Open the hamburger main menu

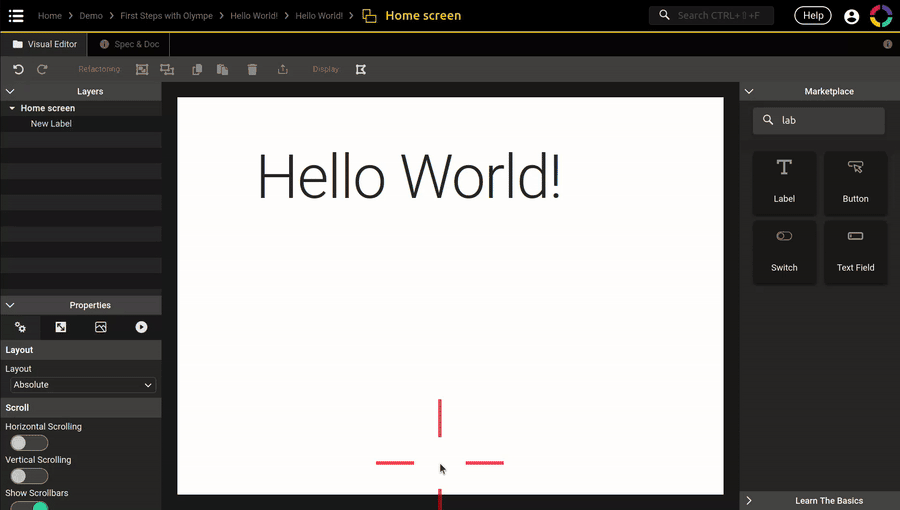[16, 16]
